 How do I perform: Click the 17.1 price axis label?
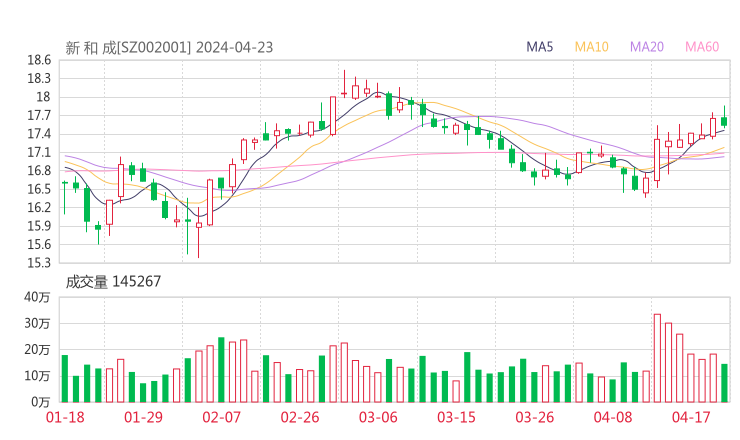point(39,152)
